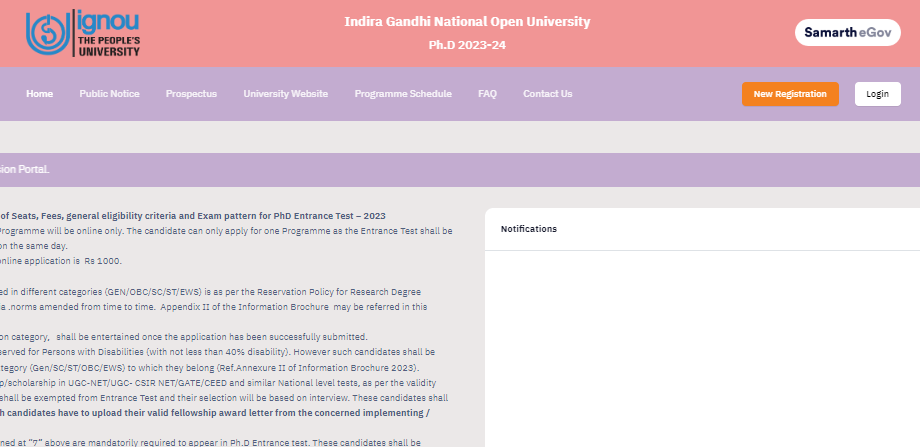Click the UGC-NET/UGC- CSIR NET/GATE/CEED line

218,382
